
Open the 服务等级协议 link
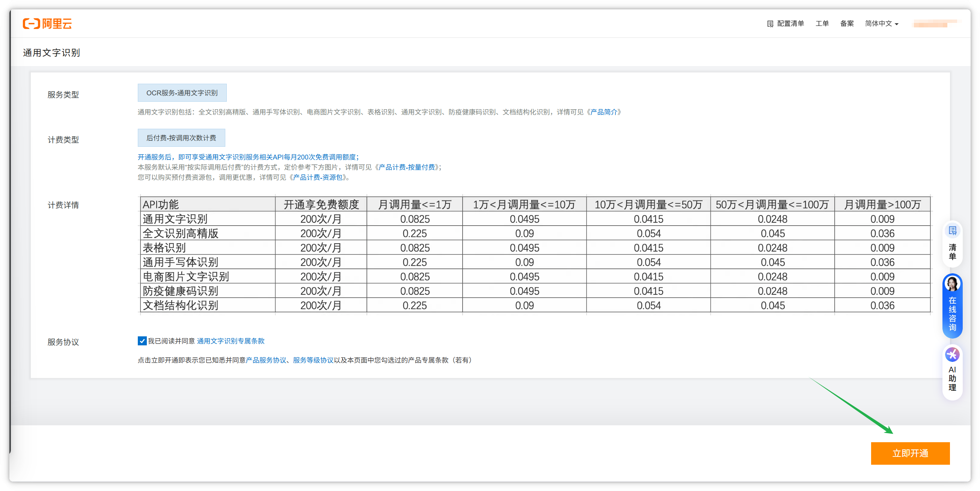[x=313, y=360]
